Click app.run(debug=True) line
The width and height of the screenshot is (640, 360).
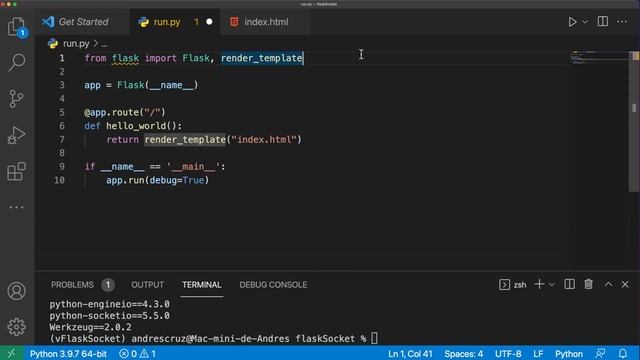click(x=158, y=180)
